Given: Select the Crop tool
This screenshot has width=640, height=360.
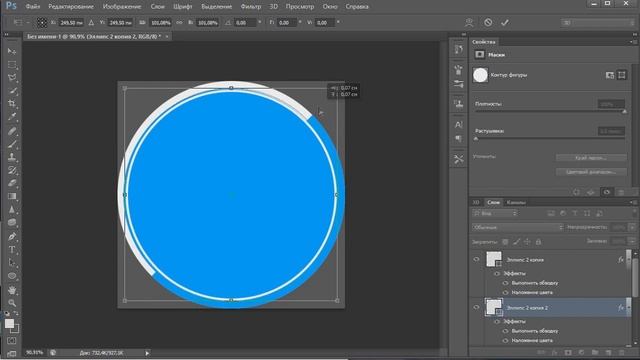Looking at the screenshot, I should pos(12,104).
